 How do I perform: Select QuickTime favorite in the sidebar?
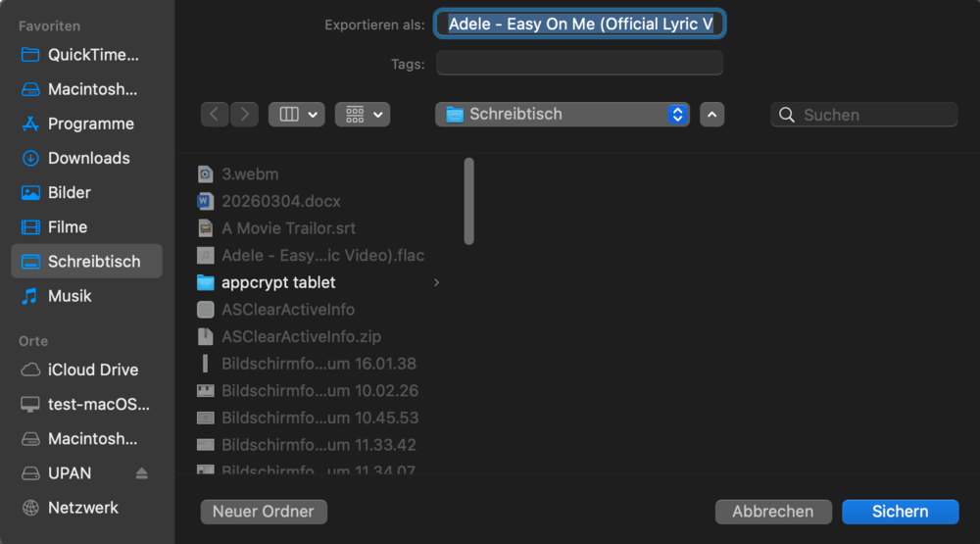92,55
